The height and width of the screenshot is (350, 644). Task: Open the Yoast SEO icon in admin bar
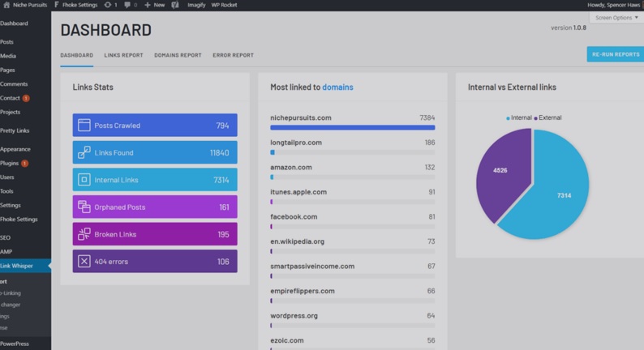(175, 5)
